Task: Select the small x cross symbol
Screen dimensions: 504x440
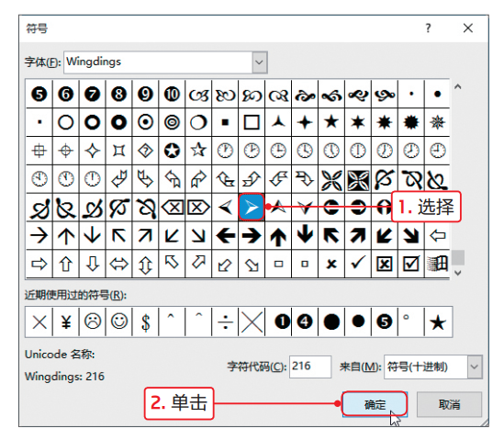Action: (x=331, y=265)
